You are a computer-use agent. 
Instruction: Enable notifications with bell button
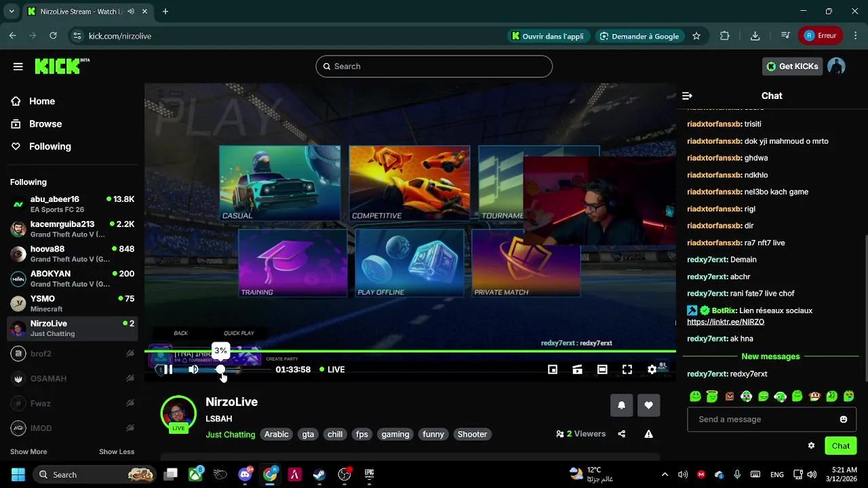tap(621, 405)
